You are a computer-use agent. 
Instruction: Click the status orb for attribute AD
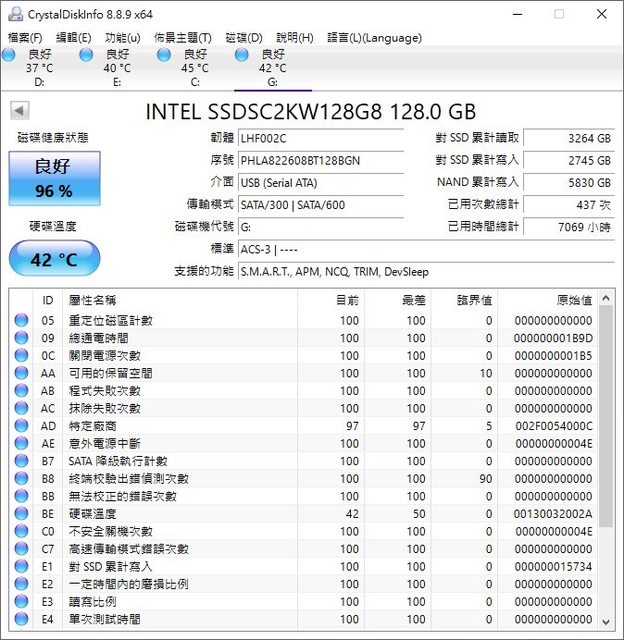(x=21, y=426)
